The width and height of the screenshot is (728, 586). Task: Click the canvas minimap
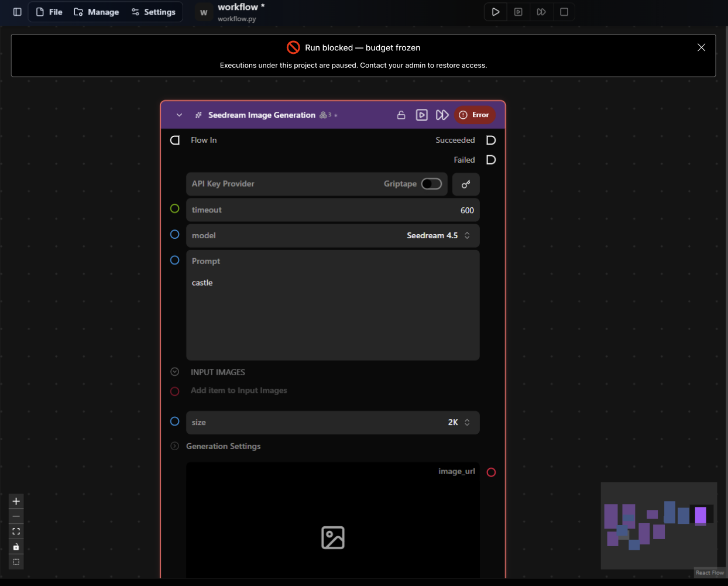[659, 525]
